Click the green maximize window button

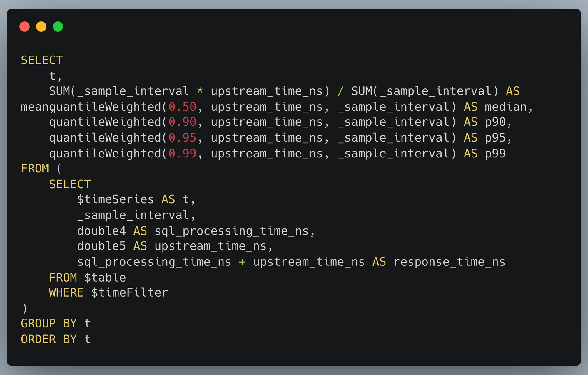[x=58, y=27]
